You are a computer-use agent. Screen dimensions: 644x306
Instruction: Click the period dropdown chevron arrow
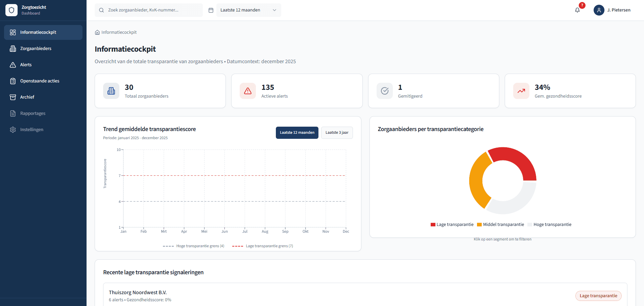click(x=275, y=10)
